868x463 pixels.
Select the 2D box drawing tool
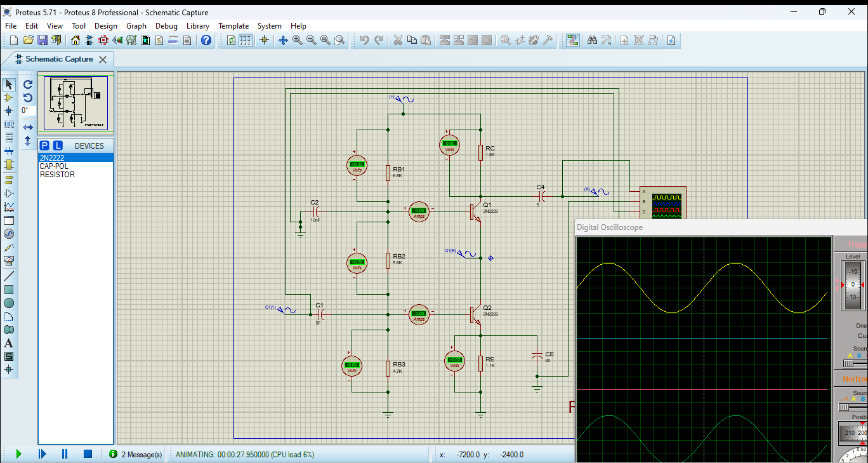(x=9, y=290)
